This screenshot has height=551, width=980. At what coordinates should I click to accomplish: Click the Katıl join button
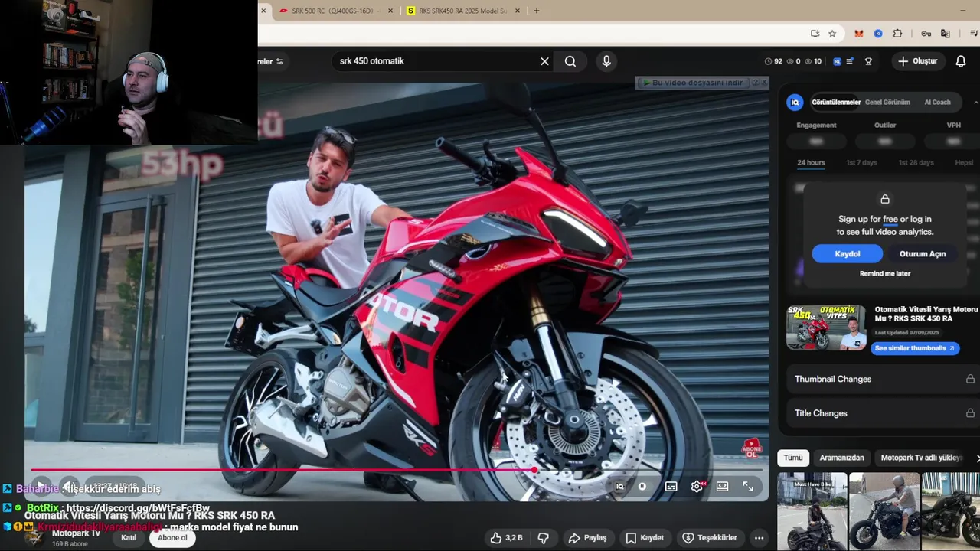[129, 538]
